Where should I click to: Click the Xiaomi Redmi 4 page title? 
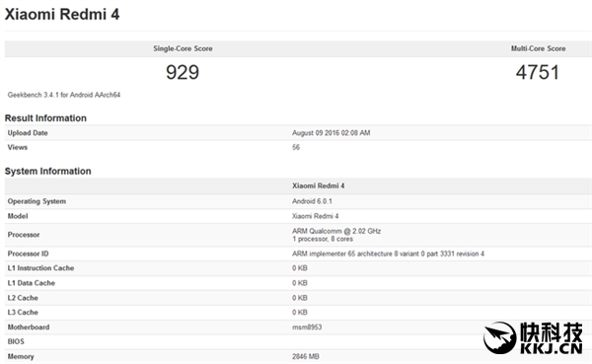click(x=62, y=15)
